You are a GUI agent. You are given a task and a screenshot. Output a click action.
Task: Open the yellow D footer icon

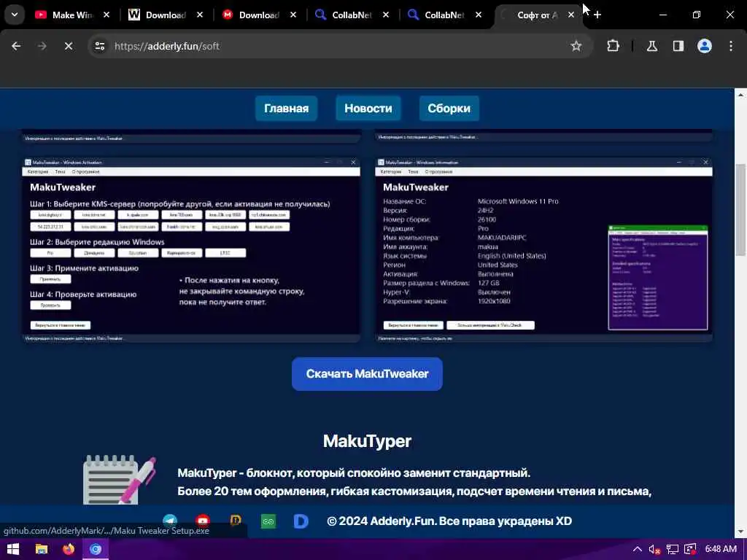pos(236,521)
